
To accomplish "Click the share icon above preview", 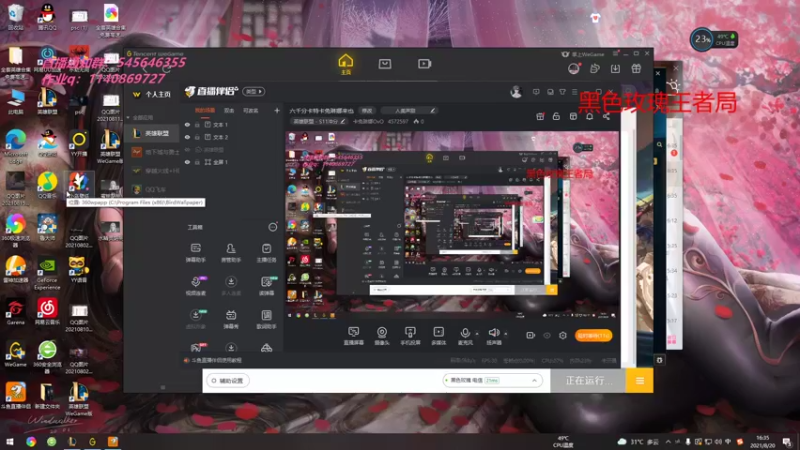I will (x=606, y=117).
